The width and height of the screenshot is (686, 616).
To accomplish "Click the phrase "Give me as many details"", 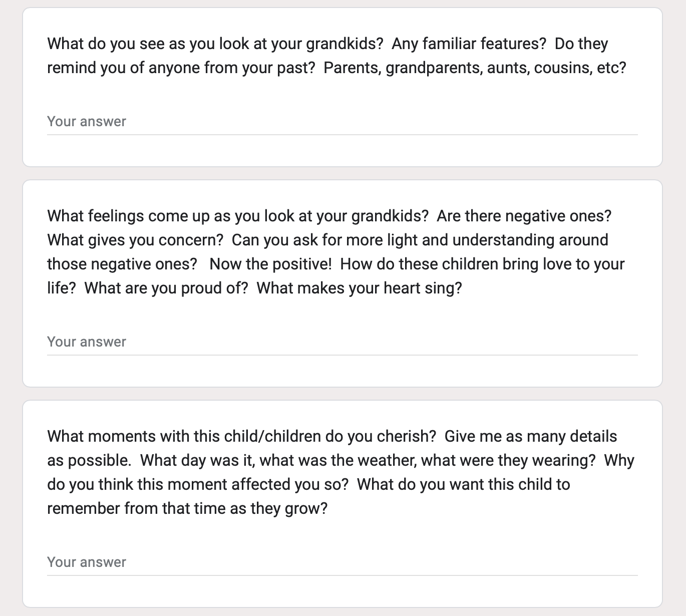I will click(531, 437).
